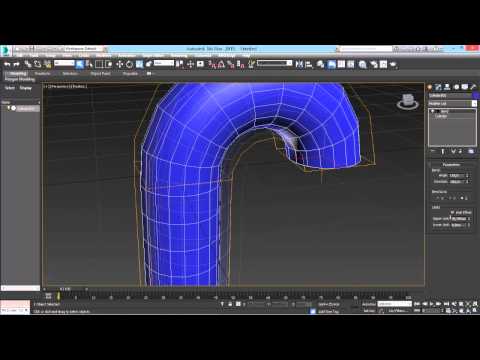Open the named selection sets dropdown
Image resolution: width=480 pixels, height=360 pixels.
275,63
